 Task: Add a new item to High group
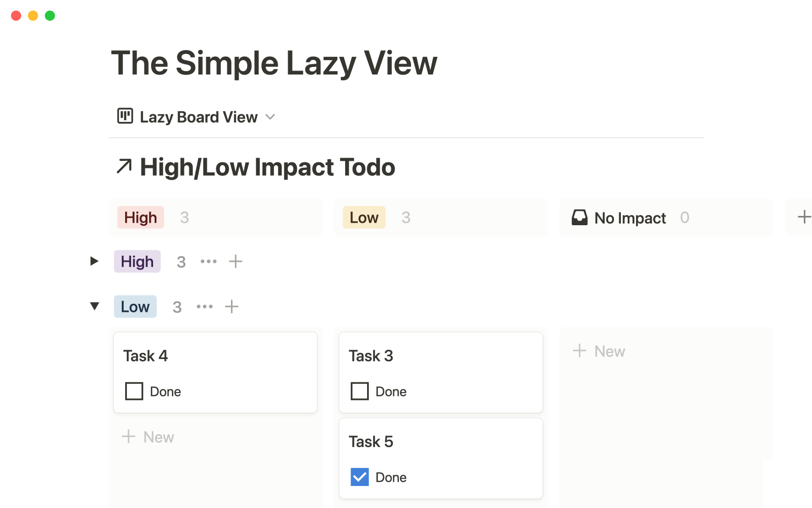(x=236, y=262)
